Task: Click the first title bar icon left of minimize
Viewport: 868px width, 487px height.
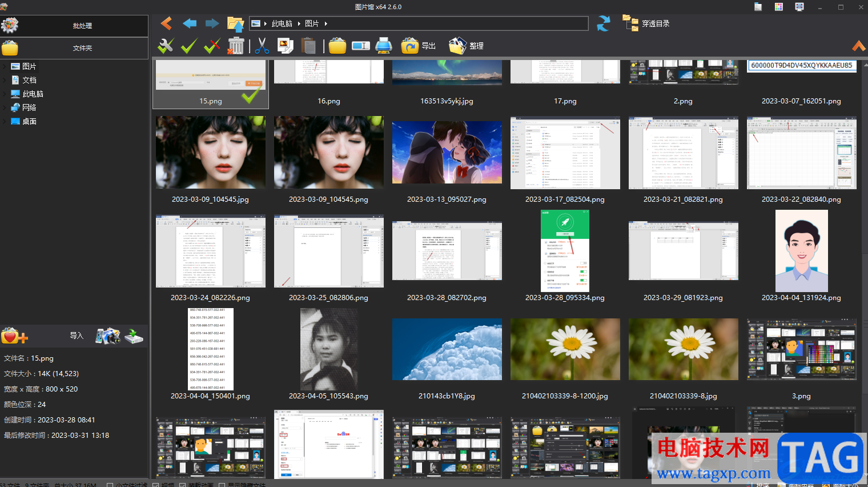Action: (x=758, y=7)
